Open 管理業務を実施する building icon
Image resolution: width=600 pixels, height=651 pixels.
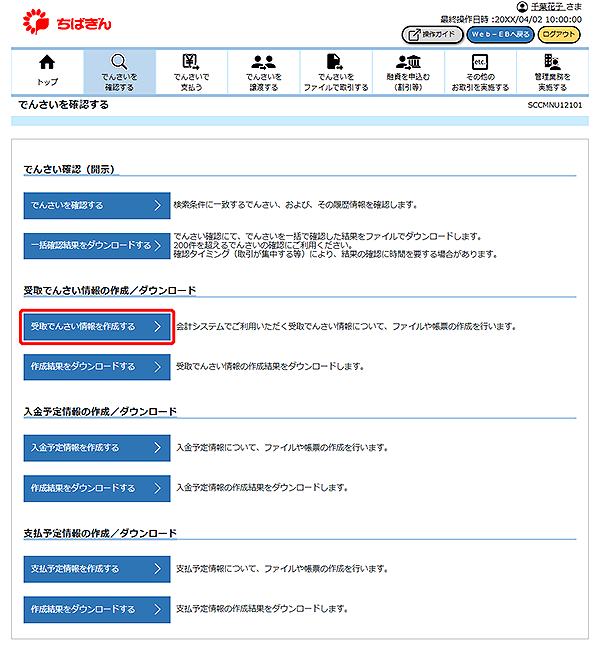coord(552,62)
